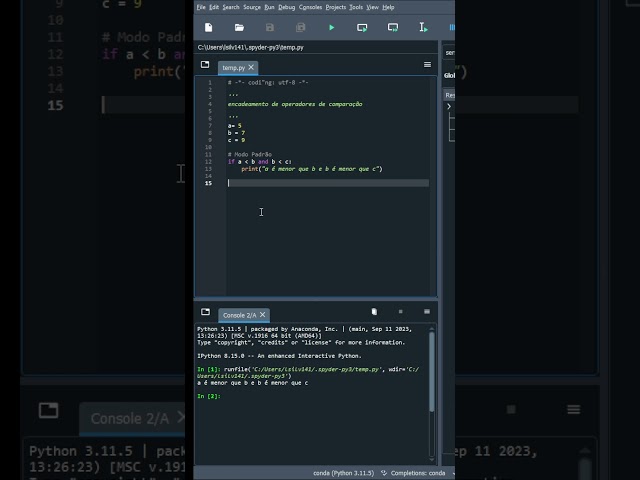Viewport: 640px width, 480px height.
Task: Open the View menu
Action: tap(372, 7)
